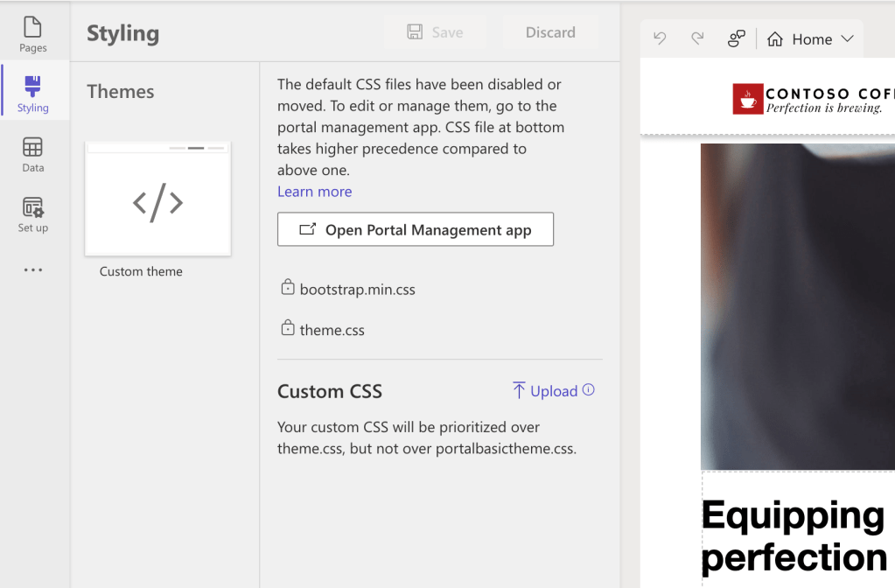Select the Styling workspace icon
The width and height of the screenshot is (895, 588).
(33, 94)
